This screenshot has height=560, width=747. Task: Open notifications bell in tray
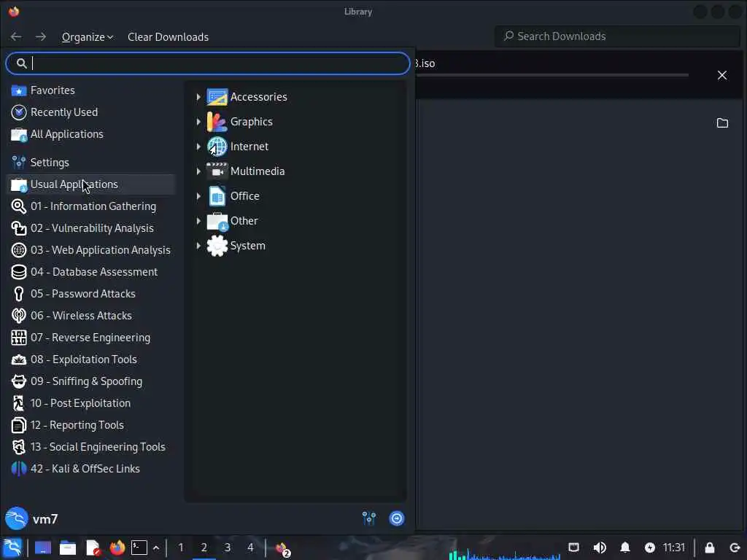point(625,548)
